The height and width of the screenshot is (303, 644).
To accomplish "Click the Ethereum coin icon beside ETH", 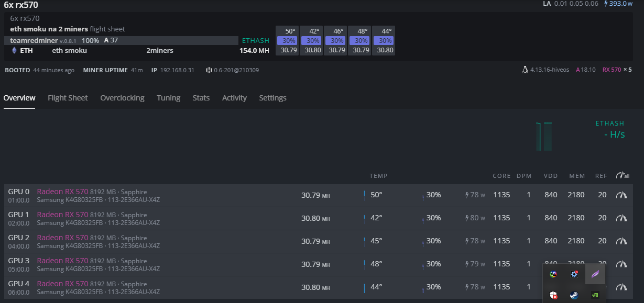I will [14, 51].
